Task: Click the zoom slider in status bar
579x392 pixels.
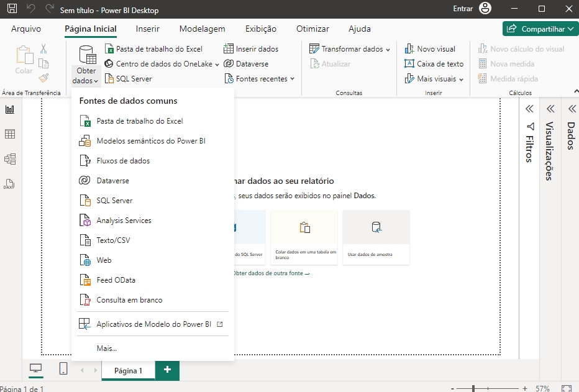Action: coord(473,388)
